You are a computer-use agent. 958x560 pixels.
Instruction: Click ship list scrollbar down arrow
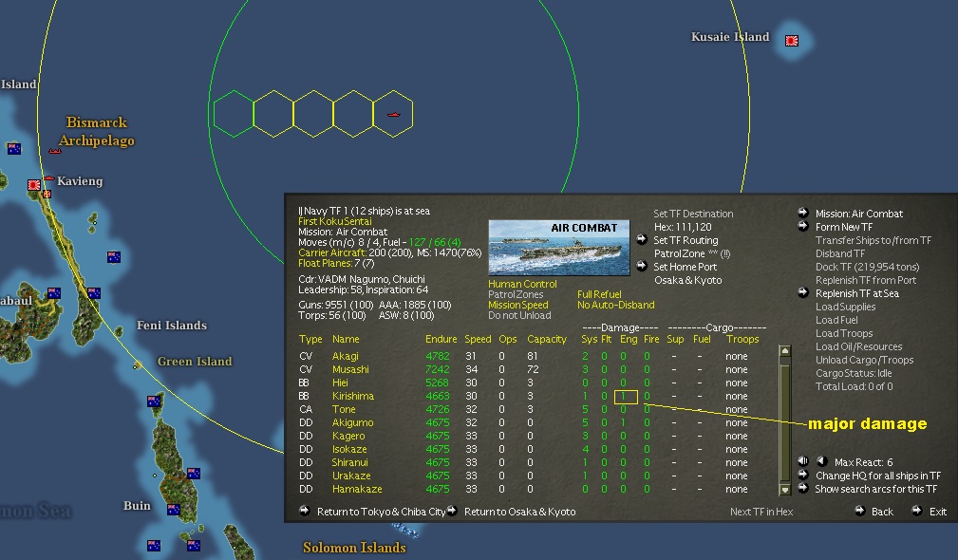[785, 489]
